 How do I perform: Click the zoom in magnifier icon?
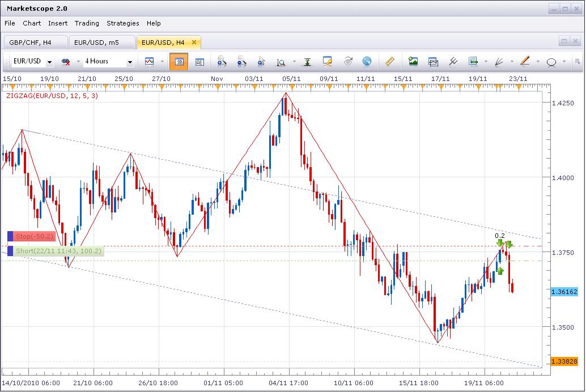tap(221, 62)
